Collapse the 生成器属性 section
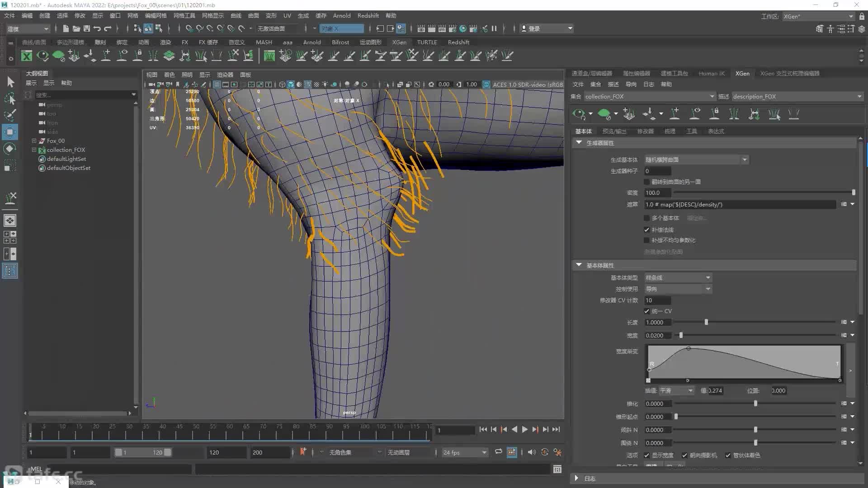 click(x=579, y=142)
